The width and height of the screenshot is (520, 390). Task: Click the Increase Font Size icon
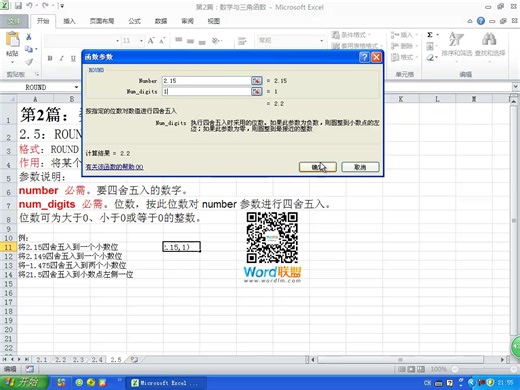pyautogui.click(x=151, y=41)
